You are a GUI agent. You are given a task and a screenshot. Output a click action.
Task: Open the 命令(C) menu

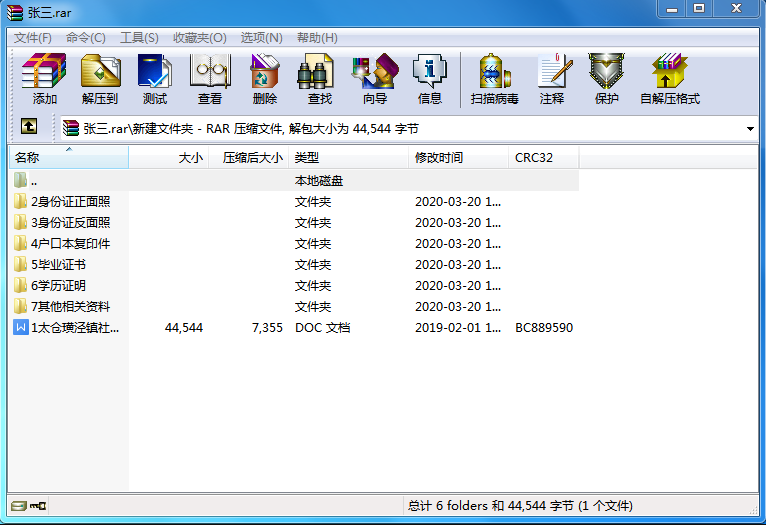85,38
